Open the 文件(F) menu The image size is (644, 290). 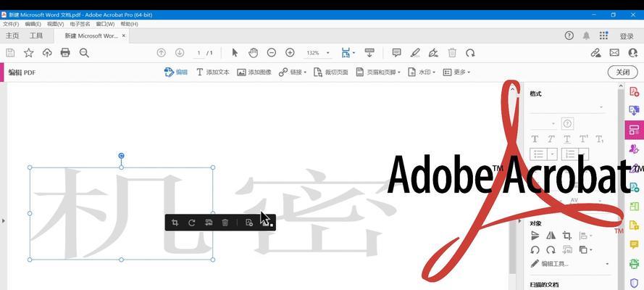(x=11, y=24)
